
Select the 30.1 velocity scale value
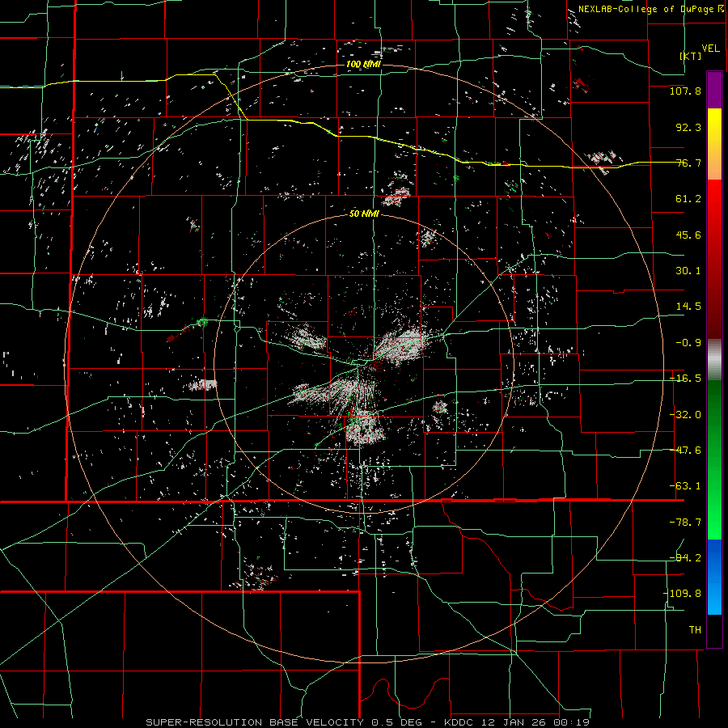click(x=688, y=271)
